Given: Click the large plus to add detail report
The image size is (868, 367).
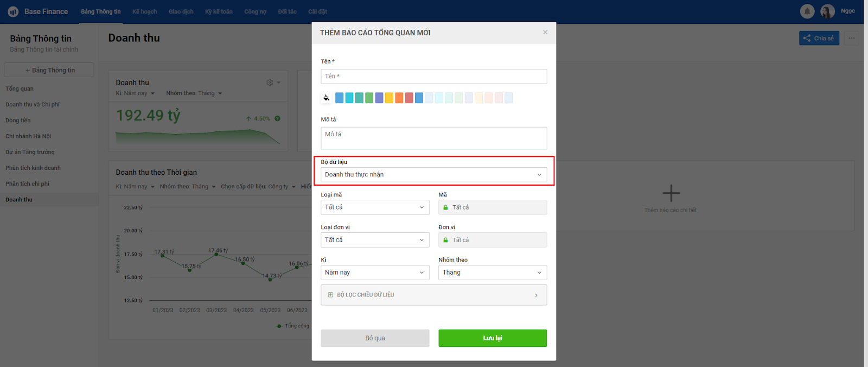Looking at the screenshot, I should [x=671, y=193].
